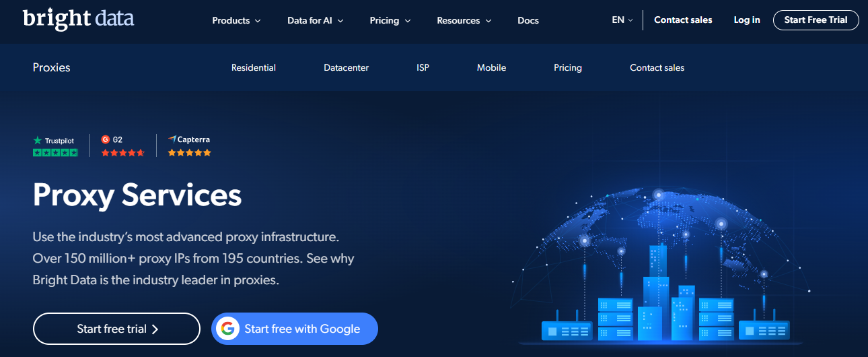868x357 pixels.
Task: Click the Capterra logo
Action: point(189,139)
